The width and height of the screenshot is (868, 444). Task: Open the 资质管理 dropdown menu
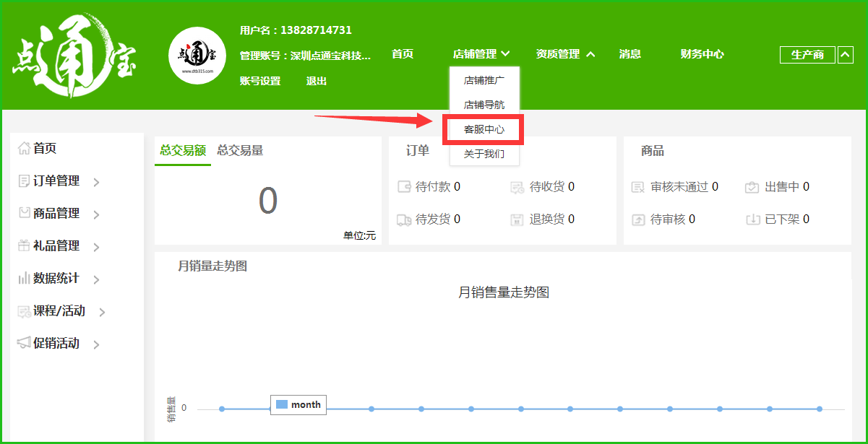(x=565, y=54)
